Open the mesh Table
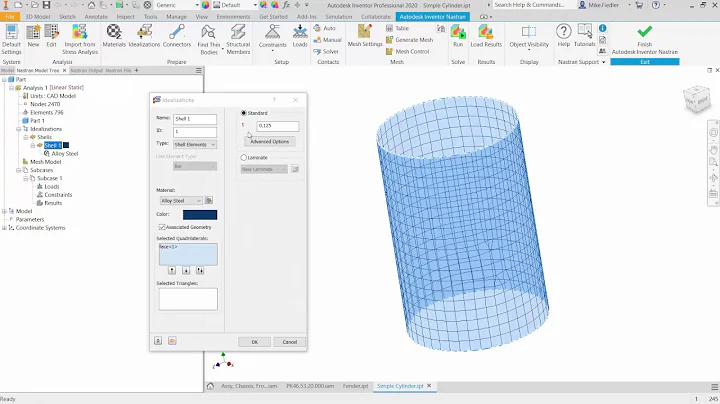This screenshot has width=720, height=404. 397,28
